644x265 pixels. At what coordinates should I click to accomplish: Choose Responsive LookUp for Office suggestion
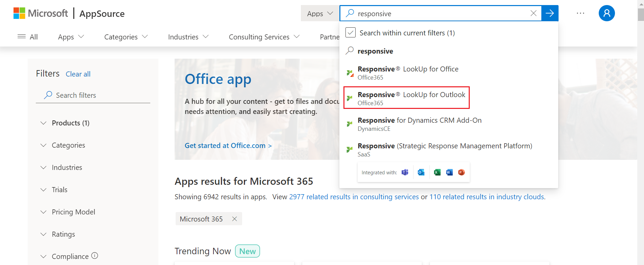pyautogui.click(x=448, y=73)
